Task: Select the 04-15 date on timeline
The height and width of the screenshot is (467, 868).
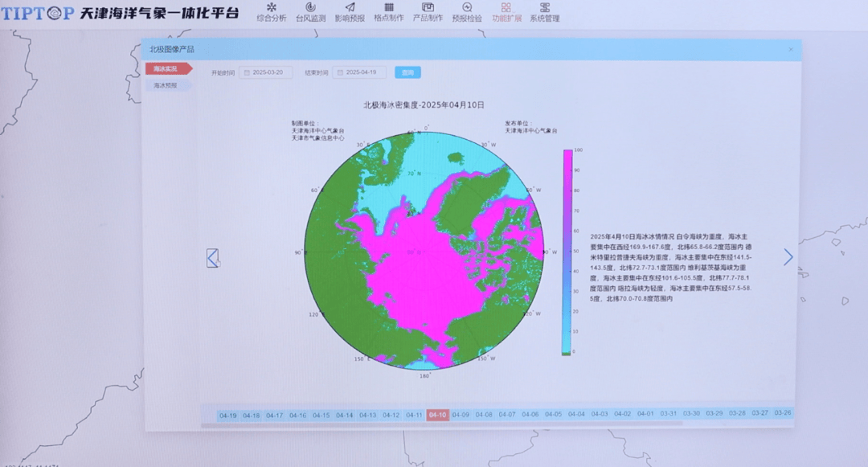Action: [321, 415]
